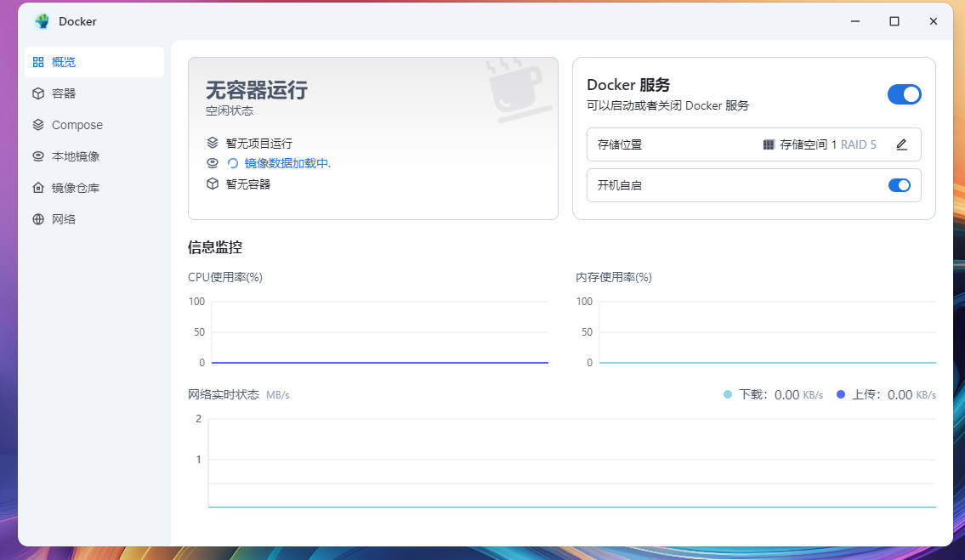The width and height of the screenshot is (965, 560).
Task: Disable the 开机自启 toggle
Action: [900, 185]
